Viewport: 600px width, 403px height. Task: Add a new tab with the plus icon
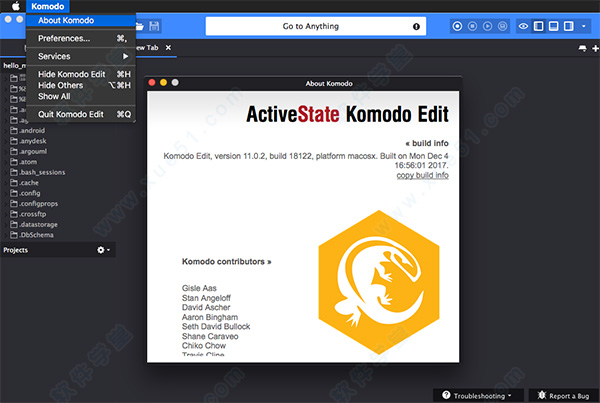pos(595,48)
